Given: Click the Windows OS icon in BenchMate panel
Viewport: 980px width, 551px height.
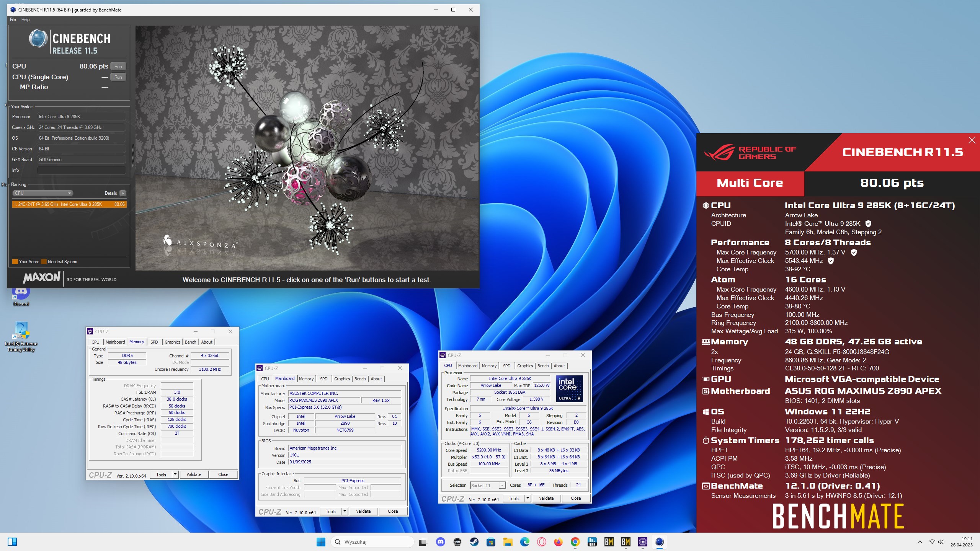Looking at the screenshot, I should (706, 412).
